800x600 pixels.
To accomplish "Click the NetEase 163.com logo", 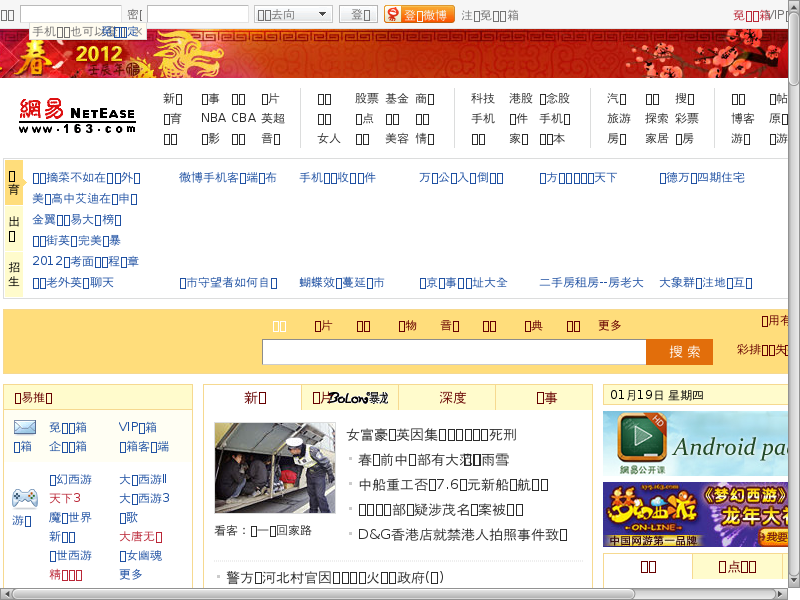I will [x=77, y=116].
